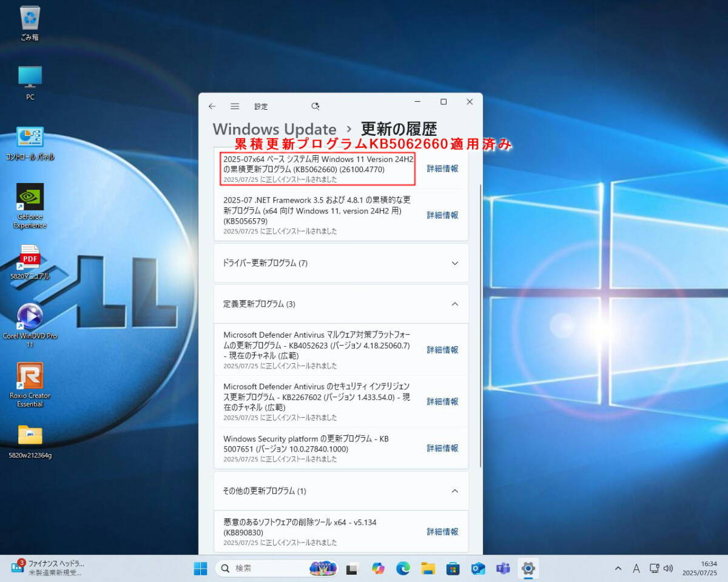
Task: Go back with the Settings back arrow
Action: tap(212, 106)
